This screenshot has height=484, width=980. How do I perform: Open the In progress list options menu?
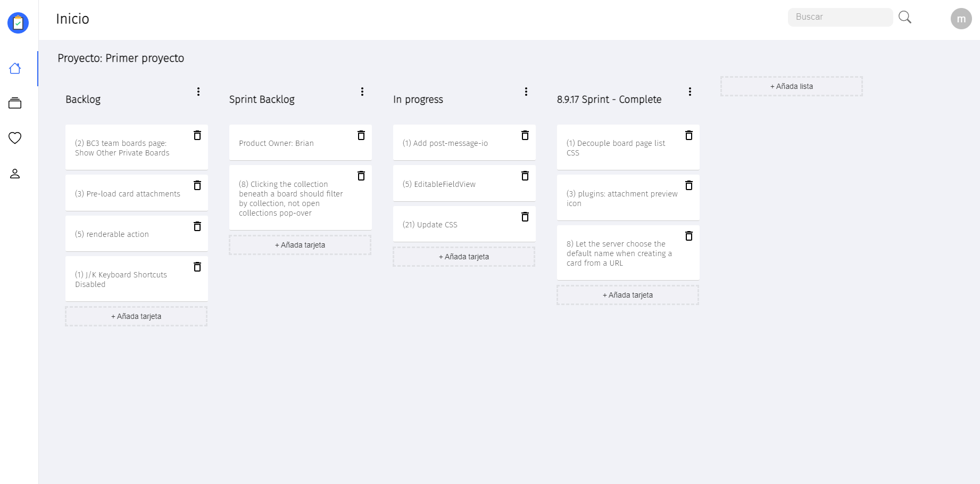[526, 91]
